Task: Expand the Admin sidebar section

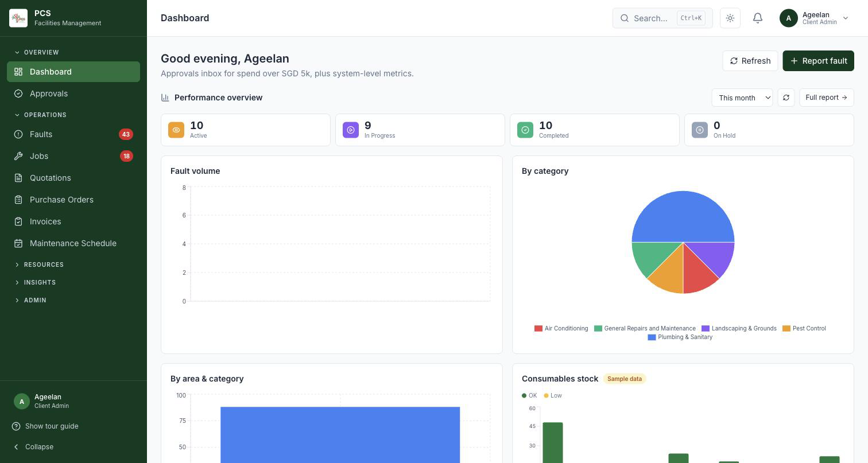Action: (30, 300)
